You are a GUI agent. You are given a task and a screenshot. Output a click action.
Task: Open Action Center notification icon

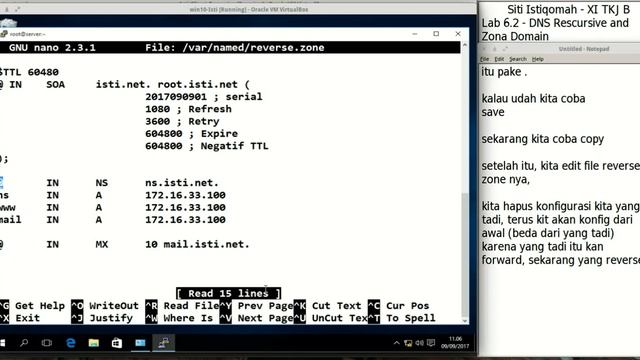(x=431, y=343)
